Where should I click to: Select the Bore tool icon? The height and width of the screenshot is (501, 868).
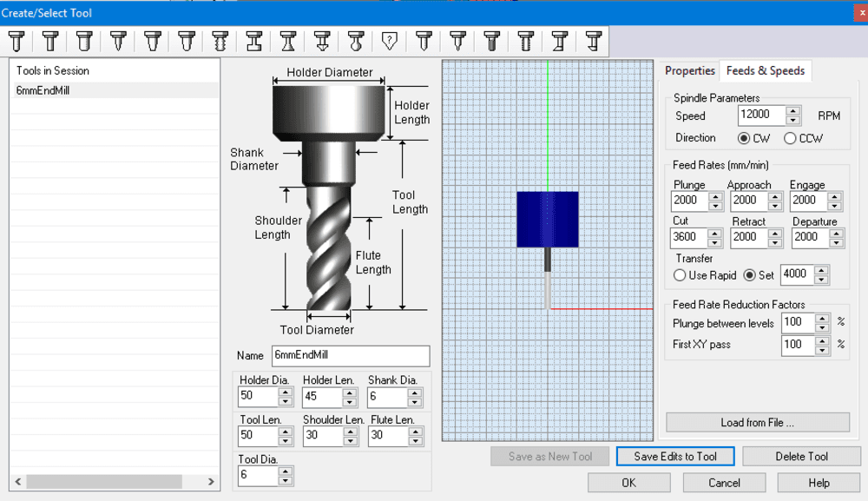pos(560,42)
